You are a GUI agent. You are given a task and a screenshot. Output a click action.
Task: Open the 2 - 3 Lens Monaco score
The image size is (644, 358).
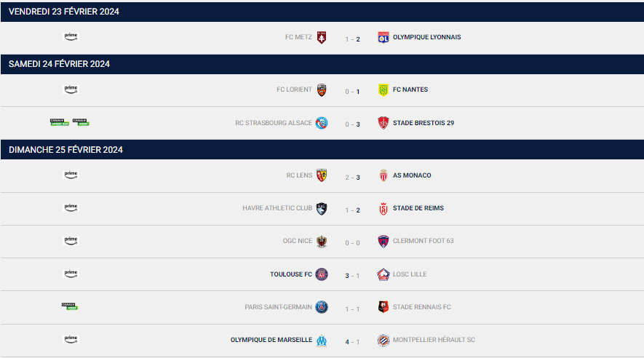tap(352, 178)
